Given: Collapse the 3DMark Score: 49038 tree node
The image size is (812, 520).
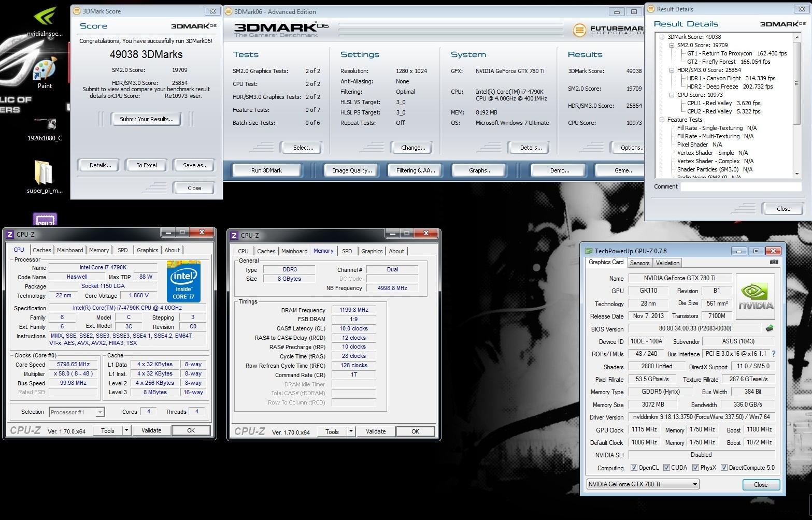Looking at the screenshot, I should pyautogui.click(x=662, y=37).
